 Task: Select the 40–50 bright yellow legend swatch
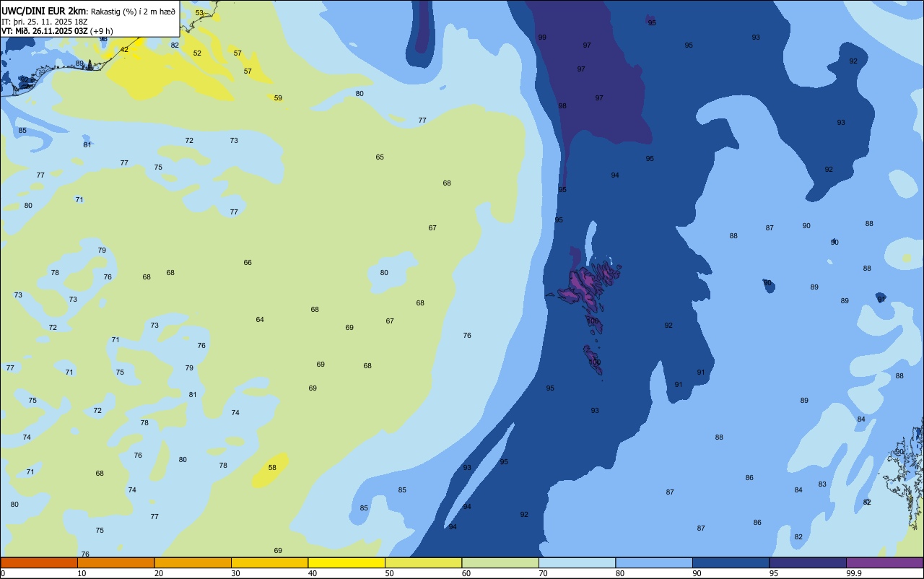pos(346,562)
